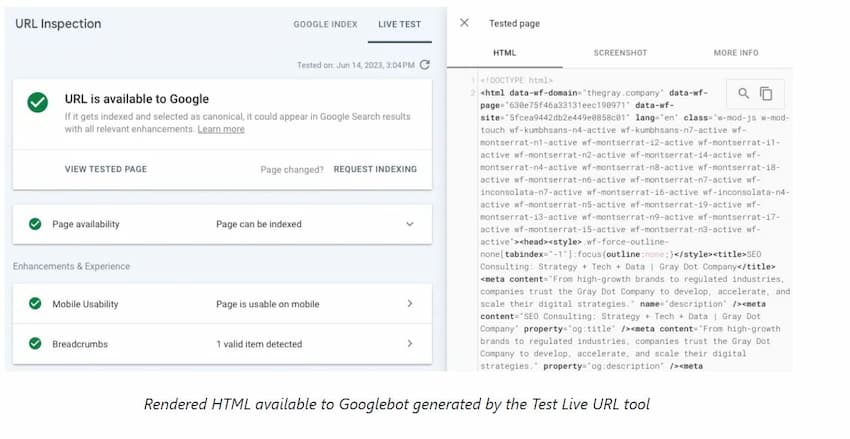The width and height of the screenshot is (850, 439).
Task: Switch to the Google Index tab
Action: (x=323, y=24)
